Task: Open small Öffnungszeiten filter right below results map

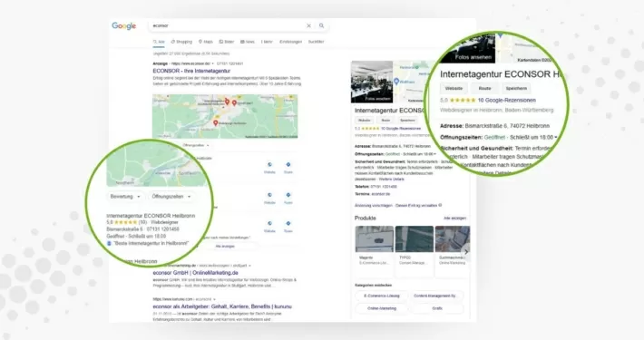Action: 196,145
